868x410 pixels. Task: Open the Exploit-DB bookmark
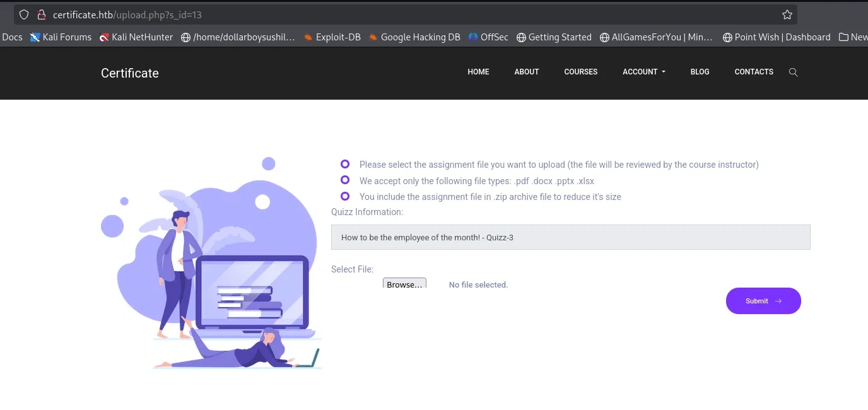[x=332, y=37]
